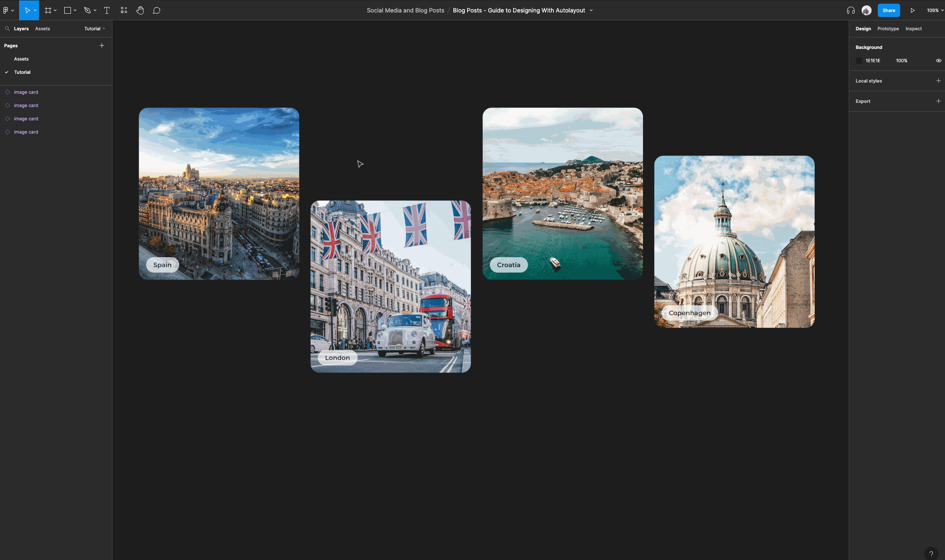Image resolution: width=945 pixels, height=560 pixels.
Task: Open the Move tool options dropdown
Action: (35, 10)
